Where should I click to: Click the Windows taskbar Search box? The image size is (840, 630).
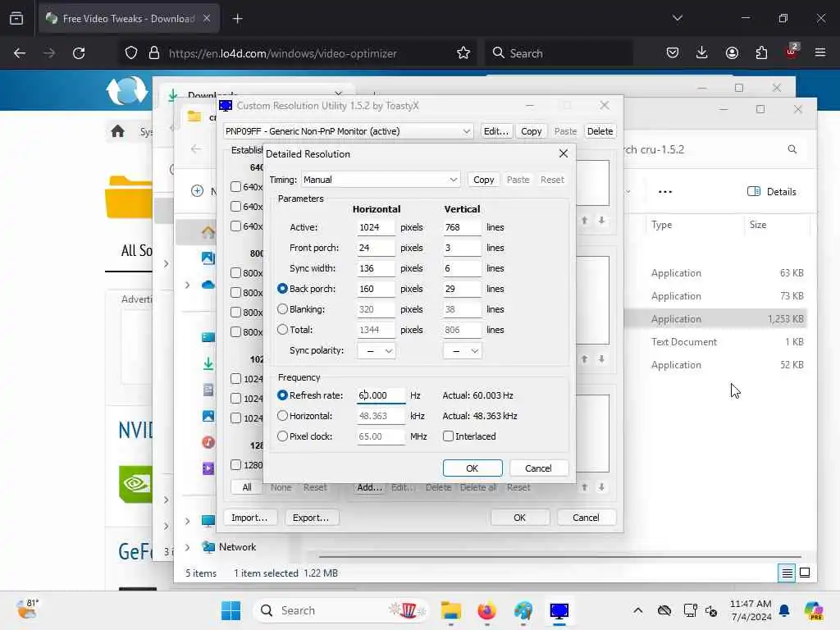(342, 610)
